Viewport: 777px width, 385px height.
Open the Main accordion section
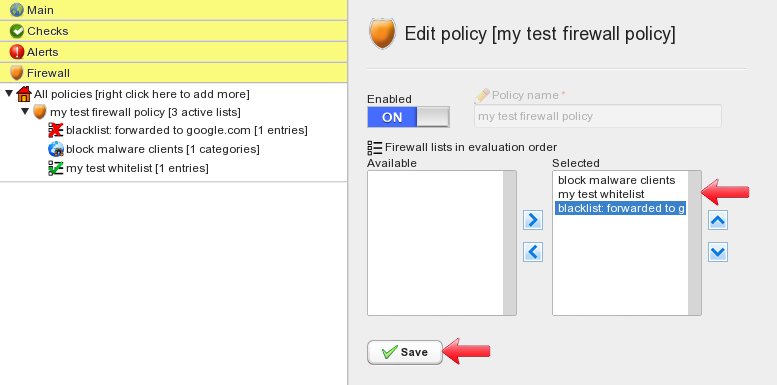173,10
